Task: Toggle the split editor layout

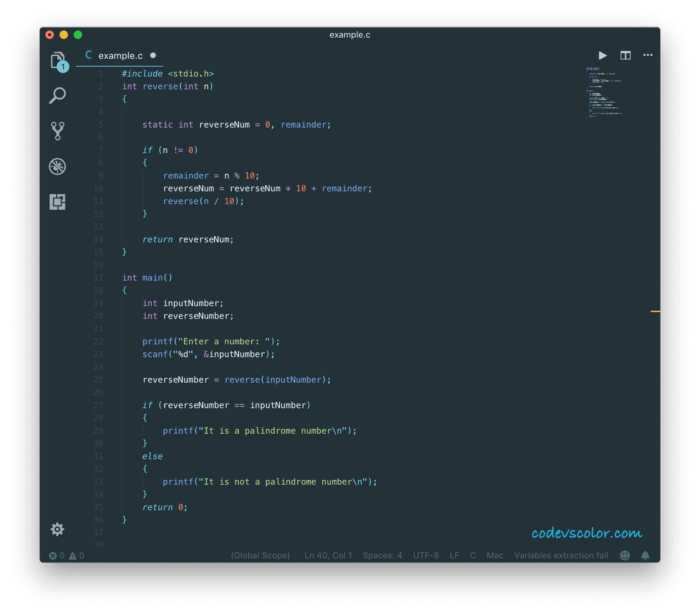Action: pos(625,55)
